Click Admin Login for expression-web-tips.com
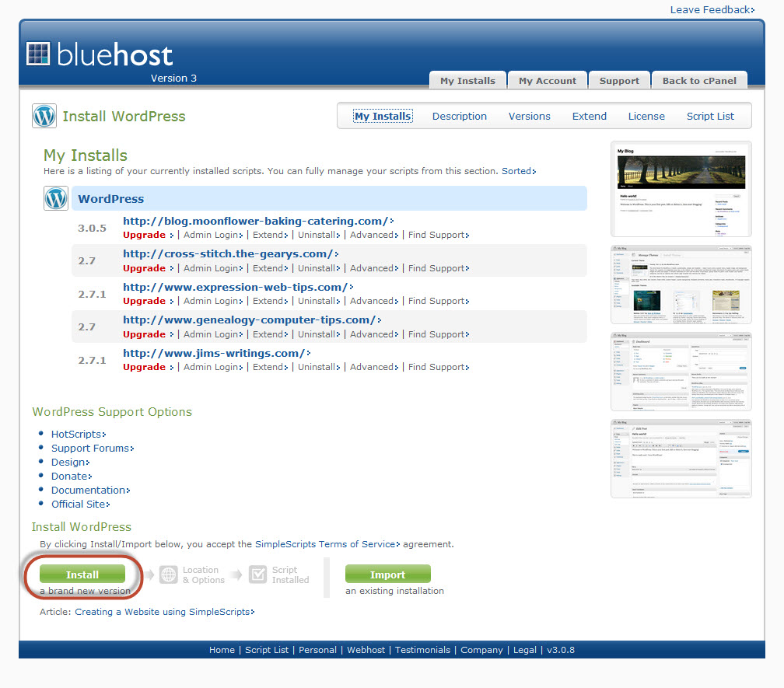This screenshot has height=688, width=784. 213,301
